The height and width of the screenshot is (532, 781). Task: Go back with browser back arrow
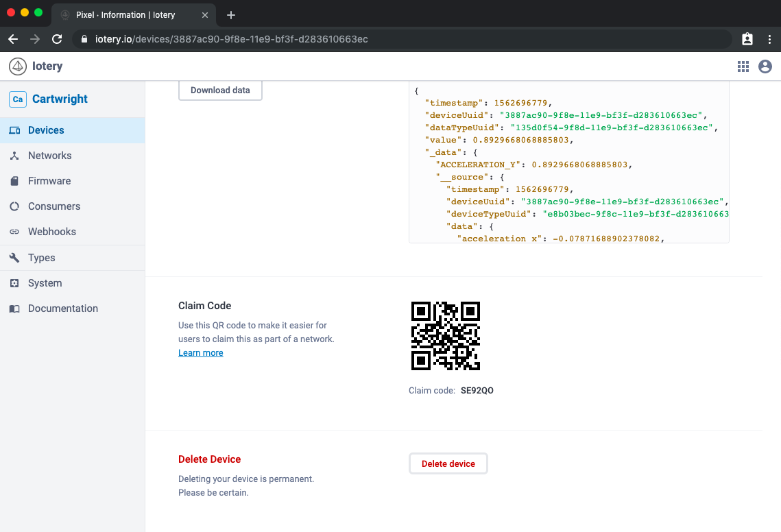[13, 39]
